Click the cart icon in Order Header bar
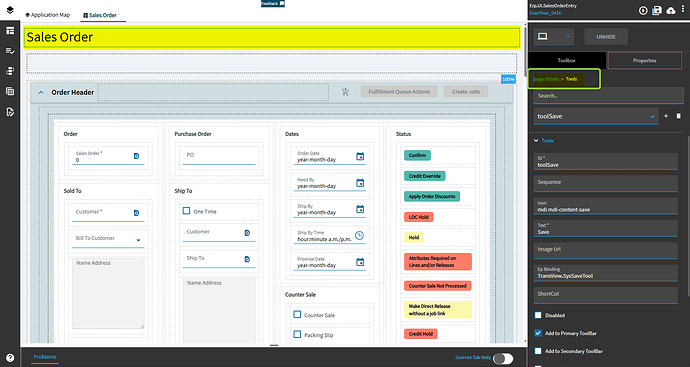 345,92
